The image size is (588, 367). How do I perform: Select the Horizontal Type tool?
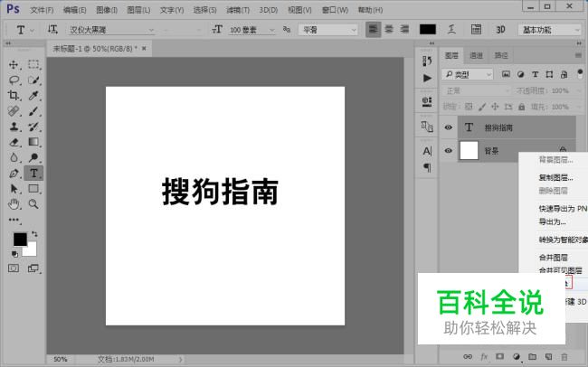tap(33, 174)
